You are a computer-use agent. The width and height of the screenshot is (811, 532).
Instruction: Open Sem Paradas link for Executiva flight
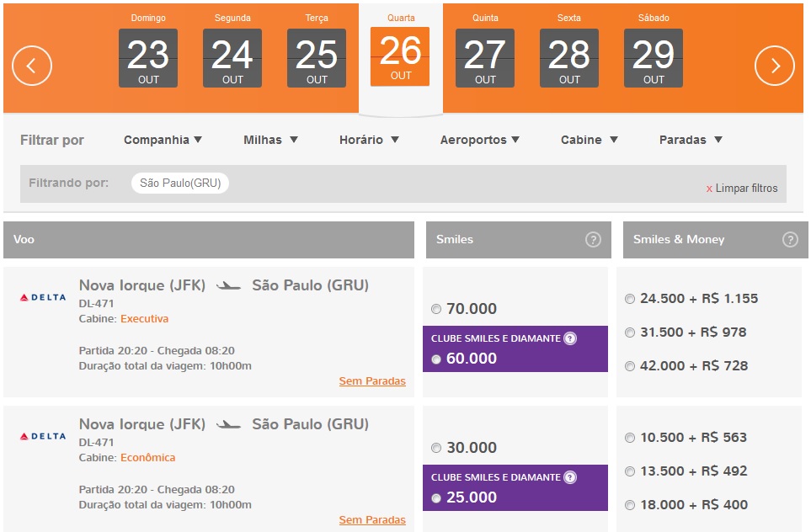point(372,381)
